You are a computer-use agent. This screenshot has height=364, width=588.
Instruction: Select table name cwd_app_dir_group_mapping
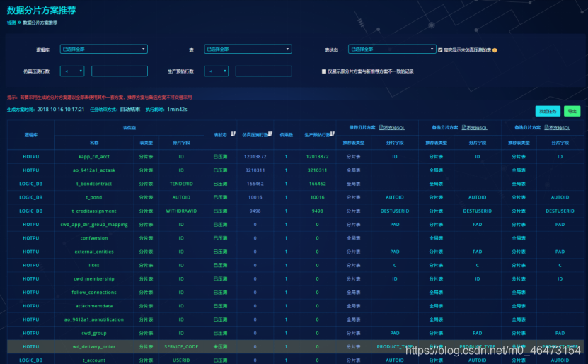94,224
